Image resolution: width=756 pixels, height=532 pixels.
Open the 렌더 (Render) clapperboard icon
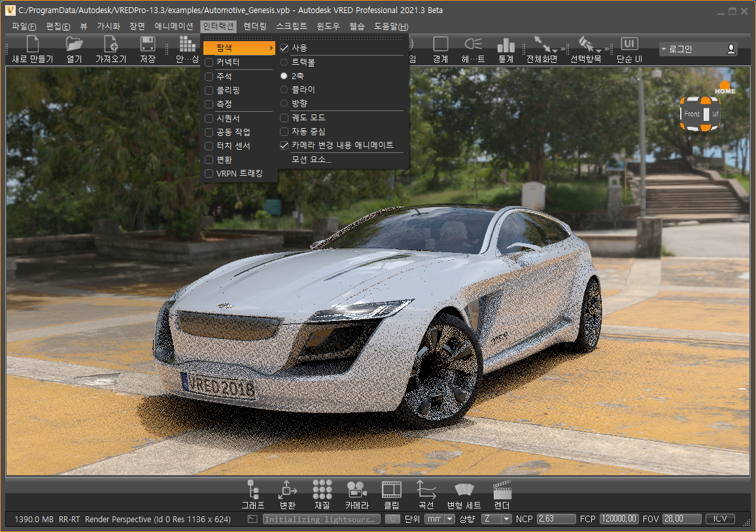pyautogui.click(x=502, y=490)
